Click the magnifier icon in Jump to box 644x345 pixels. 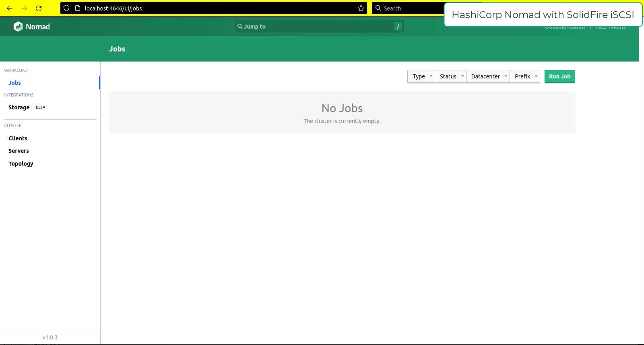[240, 26]
